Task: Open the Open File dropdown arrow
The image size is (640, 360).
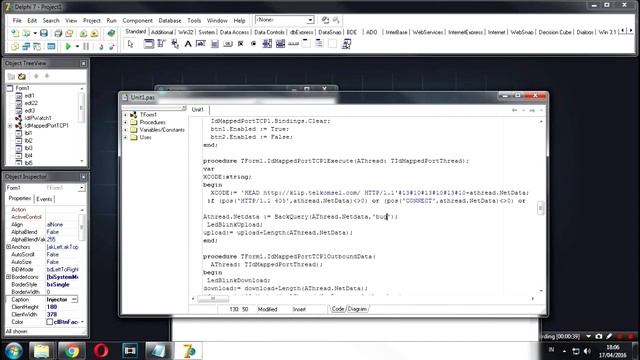Action: point(35,33)
